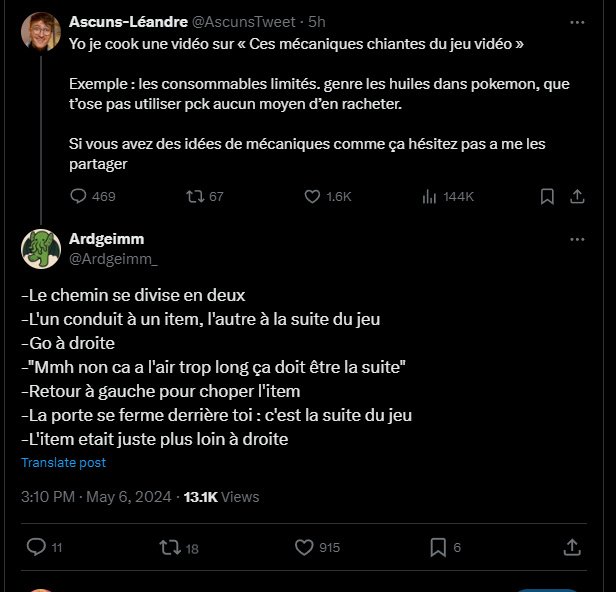Image resolution: width=616 pixels, height=592 pixels.
Task: Open Ardgeimm's green avatar
Action: [x=40, y=249]
